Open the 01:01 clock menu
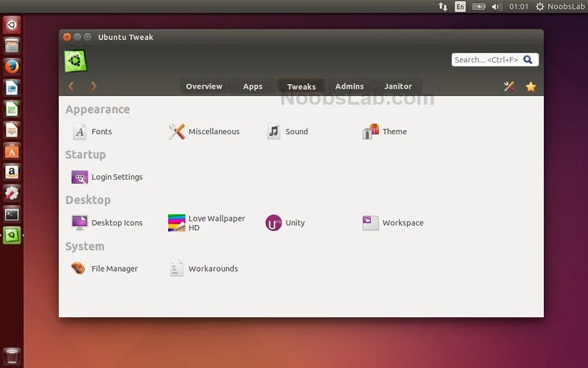The image size is (588, 368). tap(519, 6)
